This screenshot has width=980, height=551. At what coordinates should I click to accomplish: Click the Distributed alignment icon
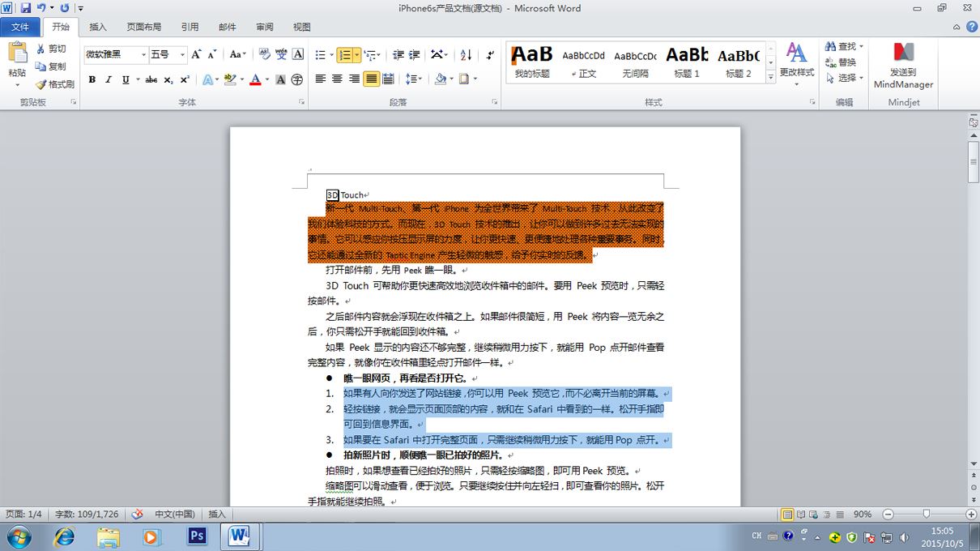[388, 79]
